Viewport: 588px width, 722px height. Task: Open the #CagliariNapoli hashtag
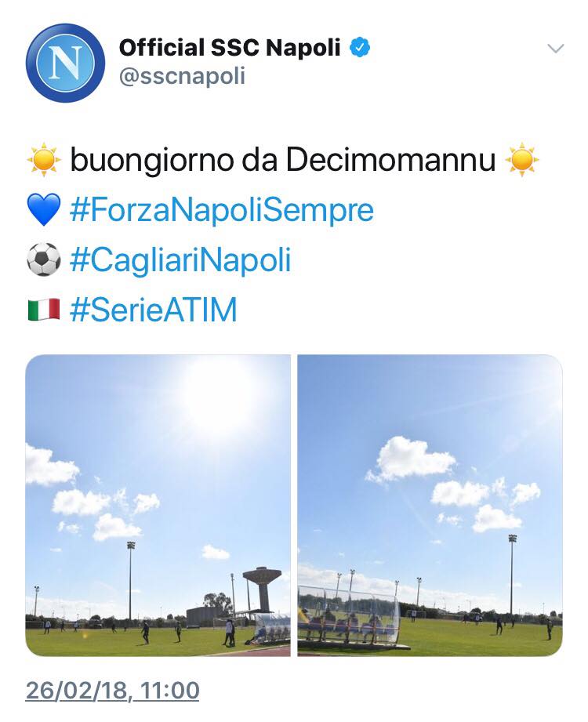pyautogui.click(x=180, y=259)
